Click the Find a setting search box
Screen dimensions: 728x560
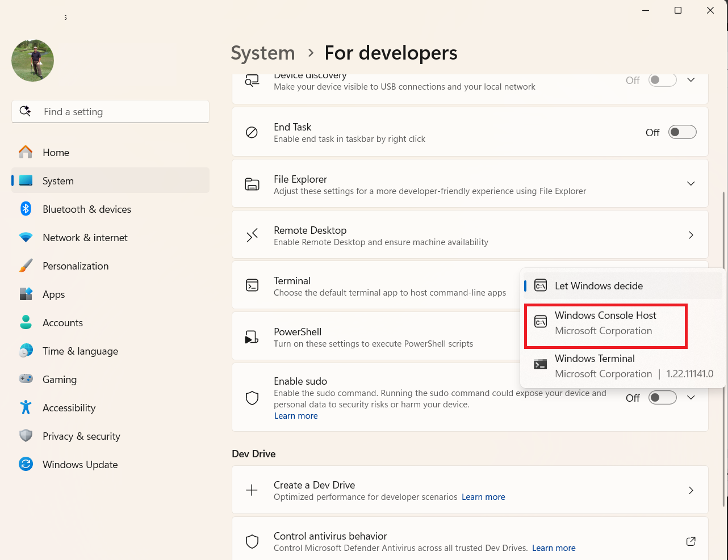pyautogui.click(x=111, y=112)
